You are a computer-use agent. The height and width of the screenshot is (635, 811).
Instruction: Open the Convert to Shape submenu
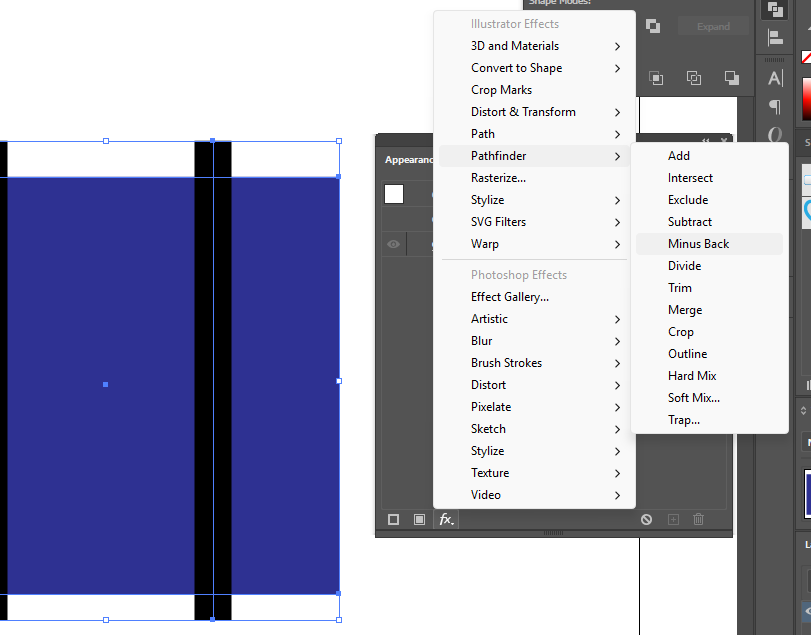point(534,68)
